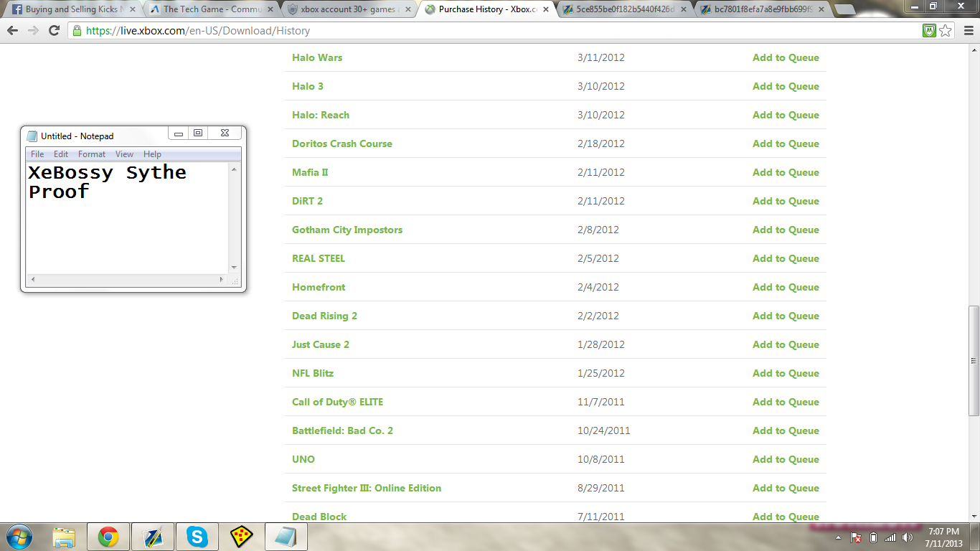
Task: Switch to Chrome in the taskbar
Action: (108, 537)
